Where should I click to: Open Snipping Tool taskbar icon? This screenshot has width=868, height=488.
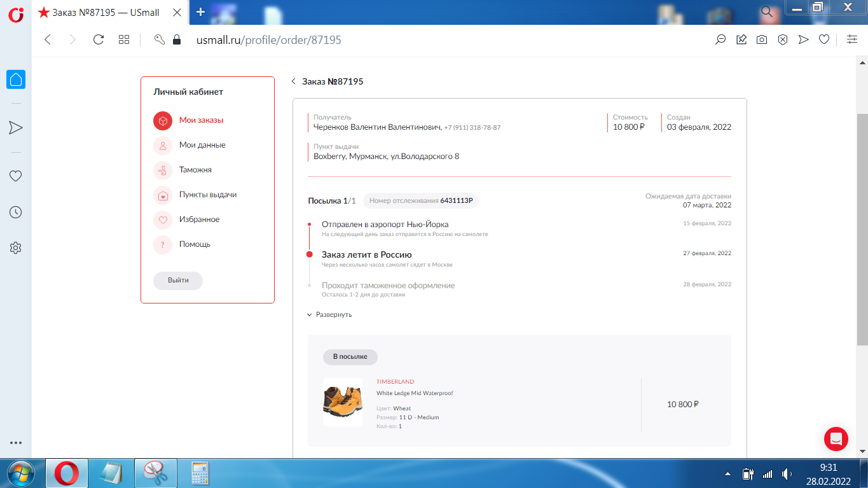pos(155,473)
